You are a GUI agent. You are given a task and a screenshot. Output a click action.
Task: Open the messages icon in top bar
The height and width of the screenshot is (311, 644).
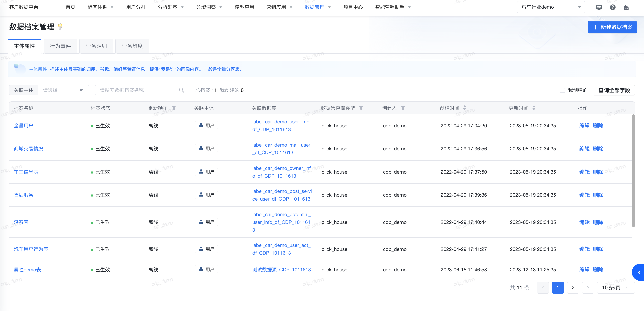point(599,7)
